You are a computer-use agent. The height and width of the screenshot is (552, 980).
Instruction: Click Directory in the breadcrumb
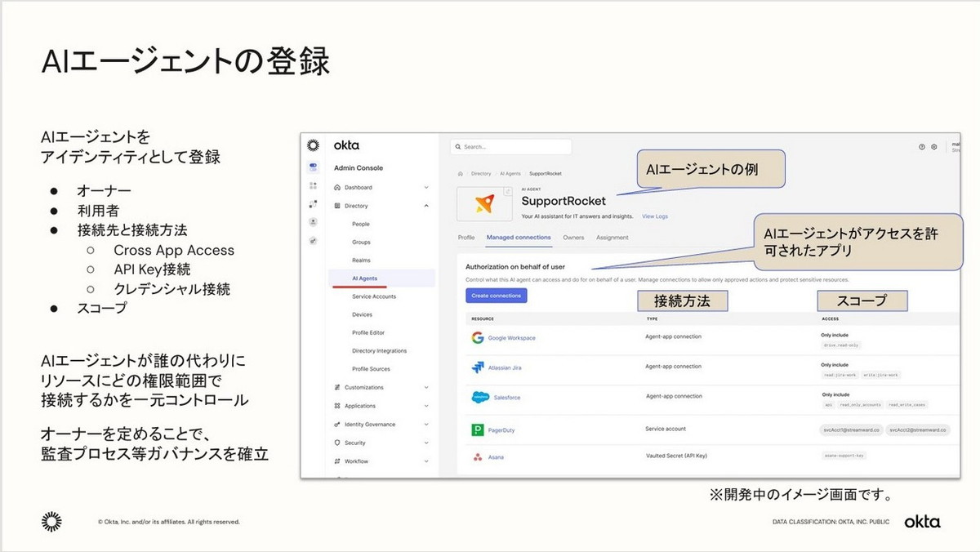481,173
